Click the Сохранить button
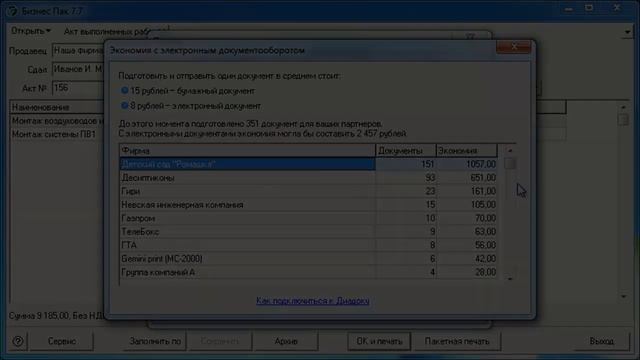640x360 pixels. click(x=220, y=341)
